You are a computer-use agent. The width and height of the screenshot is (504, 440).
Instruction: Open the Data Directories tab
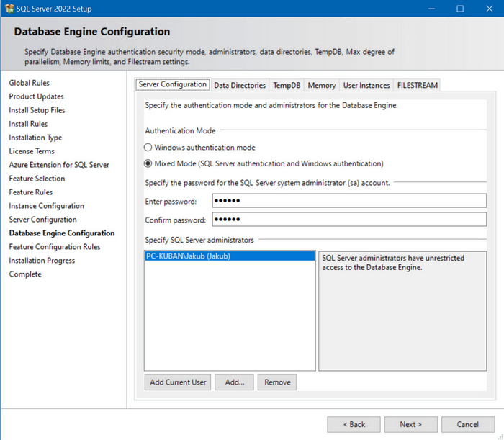point(240,85)
